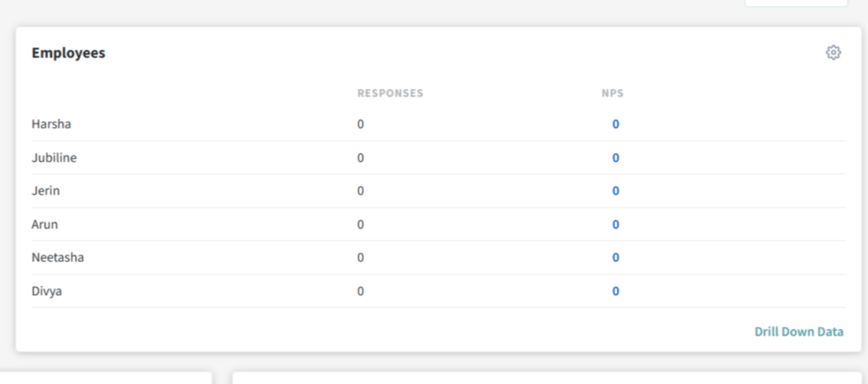Click the NPS column header
868x384 pixels.
click(x=612, y=94)
